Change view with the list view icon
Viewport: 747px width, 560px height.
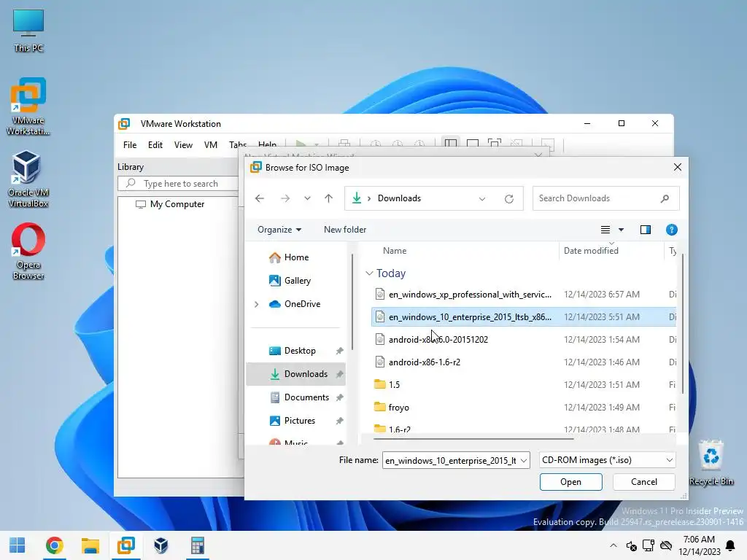point(605,230)
